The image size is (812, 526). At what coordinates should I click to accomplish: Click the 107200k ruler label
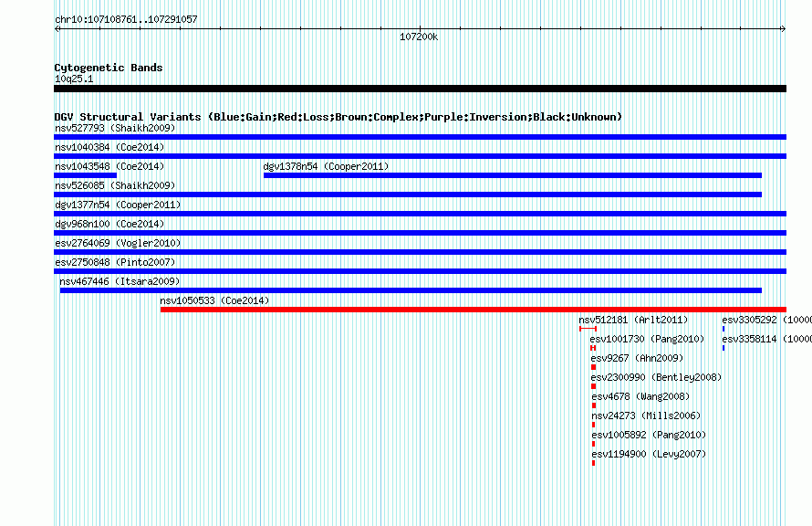(419, 37)
